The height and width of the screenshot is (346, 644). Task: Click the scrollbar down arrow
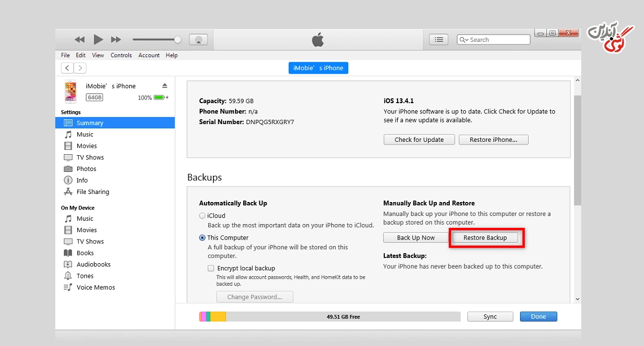click(x=577, y=299)
